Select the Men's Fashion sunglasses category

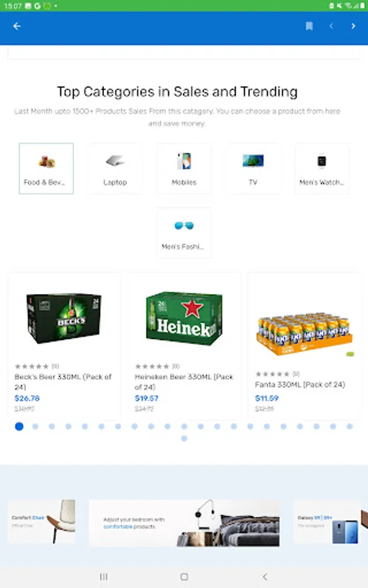[184, 233]
